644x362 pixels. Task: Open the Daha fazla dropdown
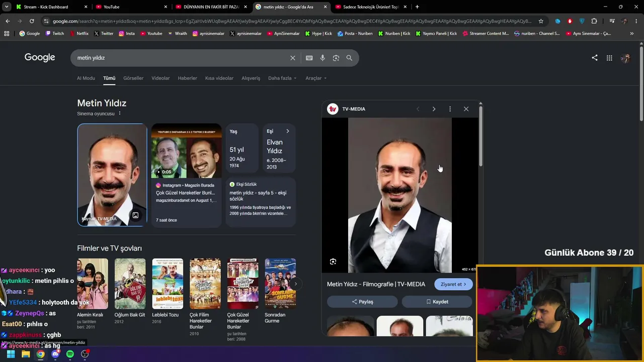(x=282, y=78)
